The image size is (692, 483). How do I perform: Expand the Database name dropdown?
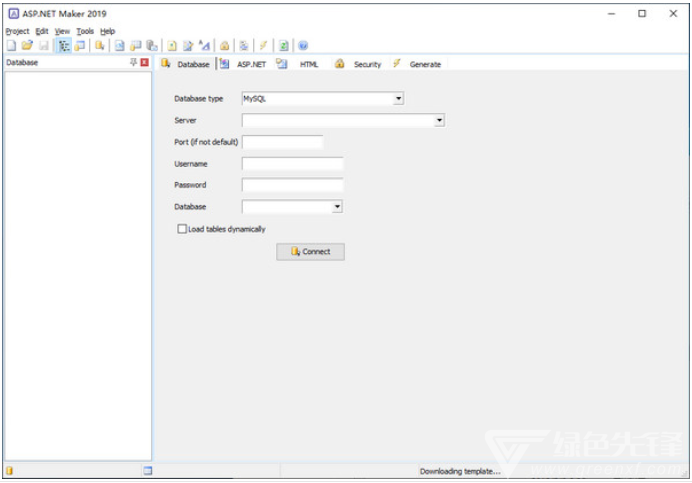(x=337, y=207)
